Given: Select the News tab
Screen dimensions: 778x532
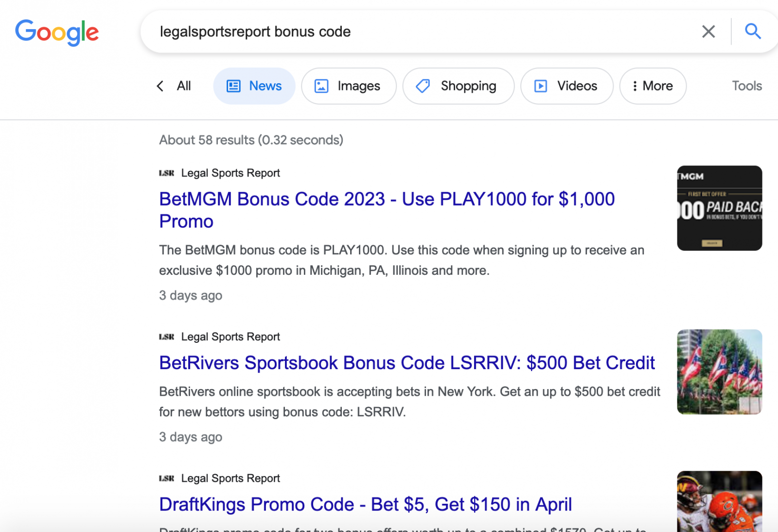Looking at the screenshot, I should 254,86.
